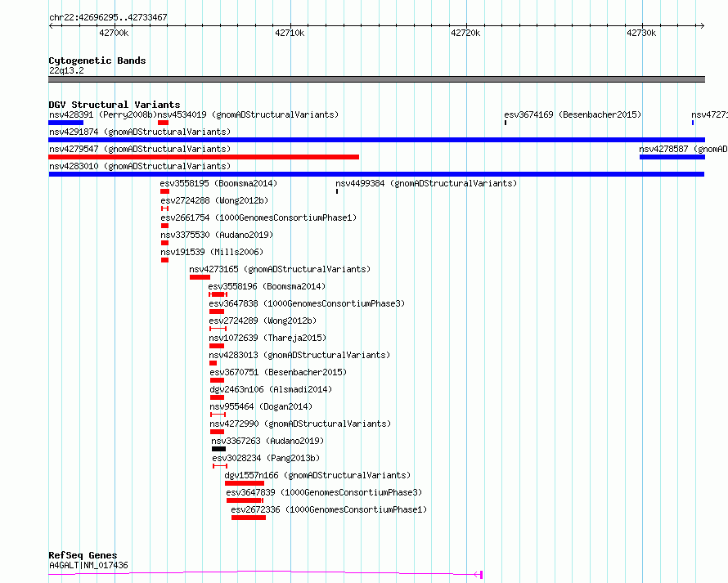Open the partially visible nsv4727 variant label
728x583 pixels.
tap(709, 114)
